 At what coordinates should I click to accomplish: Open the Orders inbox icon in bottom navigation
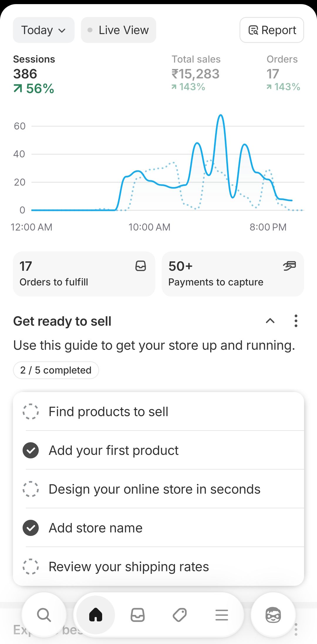click(x=138, y=615)
